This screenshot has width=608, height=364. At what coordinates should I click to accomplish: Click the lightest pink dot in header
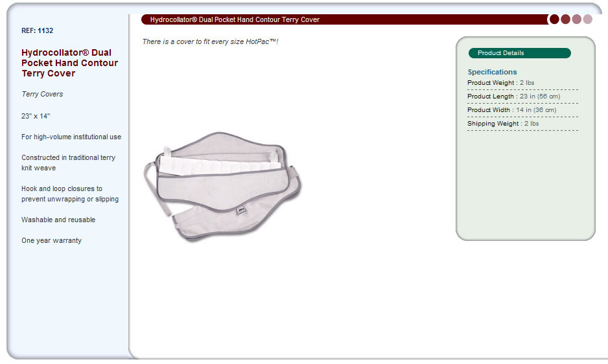click(587, 19)
